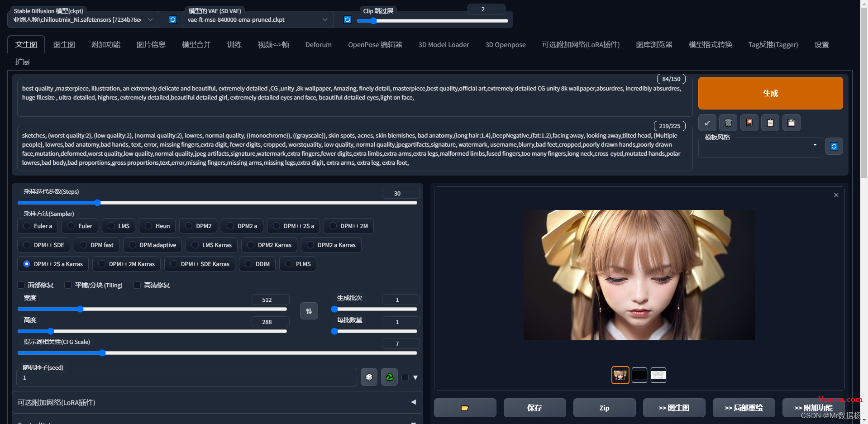The image size is (868, 424).
Task: Switch to the 3D Model Loader tab
Action: 444,45
